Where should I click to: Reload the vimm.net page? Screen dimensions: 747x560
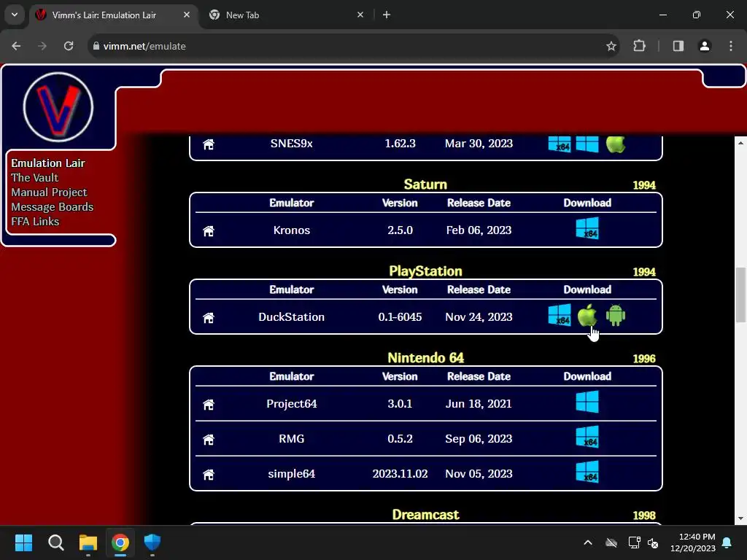69,46
